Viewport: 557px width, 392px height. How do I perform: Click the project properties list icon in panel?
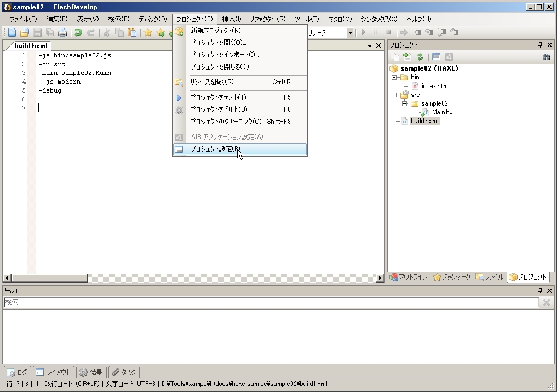click(x=436, y=57)
